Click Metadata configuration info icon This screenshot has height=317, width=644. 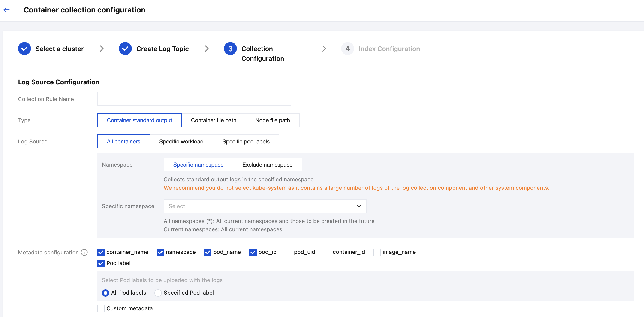pos(84,252)
